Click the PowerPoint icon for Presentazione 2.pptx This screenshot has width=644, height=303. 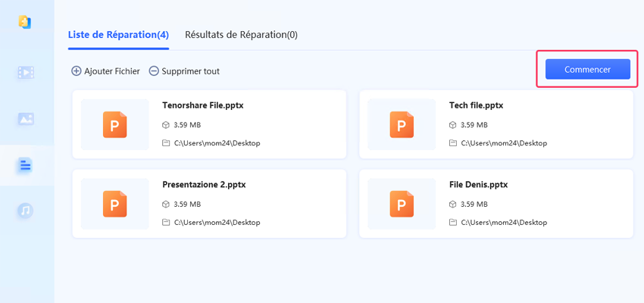click(x=115, y=204)
